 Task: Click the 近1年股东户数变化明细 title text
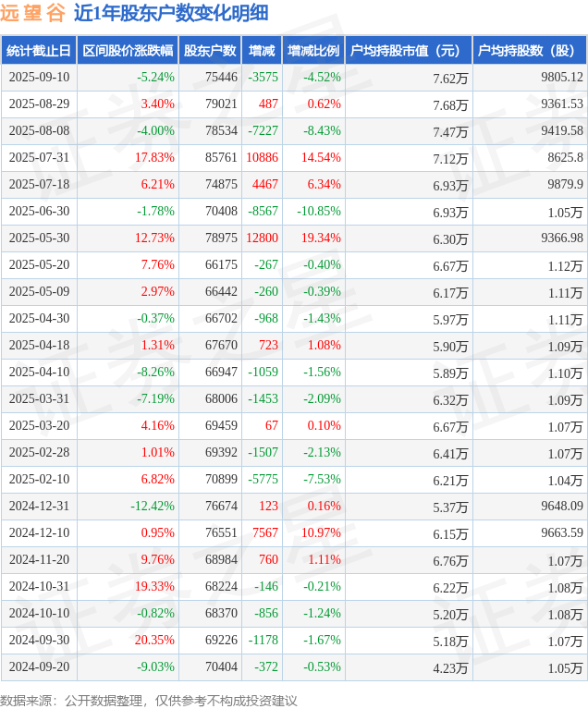coord(171,13)
